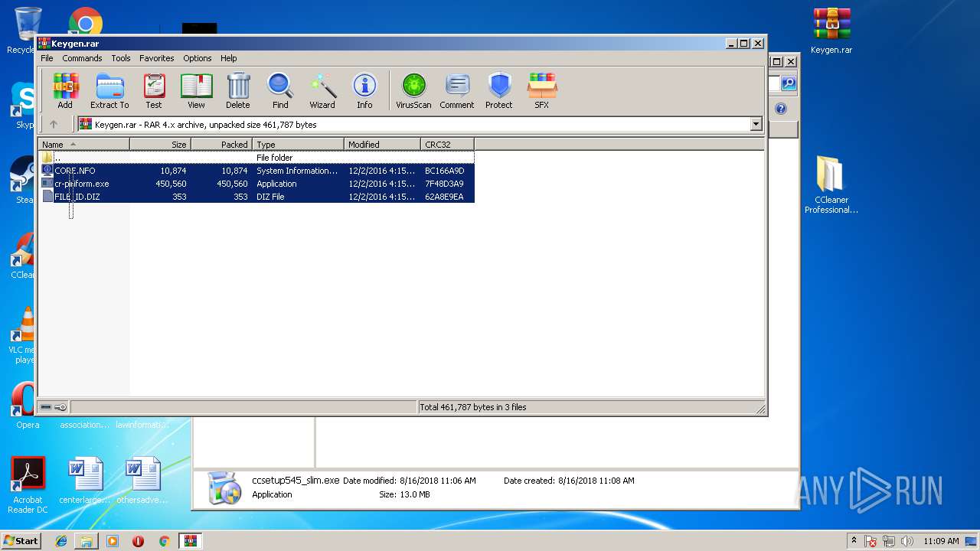Open Windows Explorer from the taskbar

point(87,541)
